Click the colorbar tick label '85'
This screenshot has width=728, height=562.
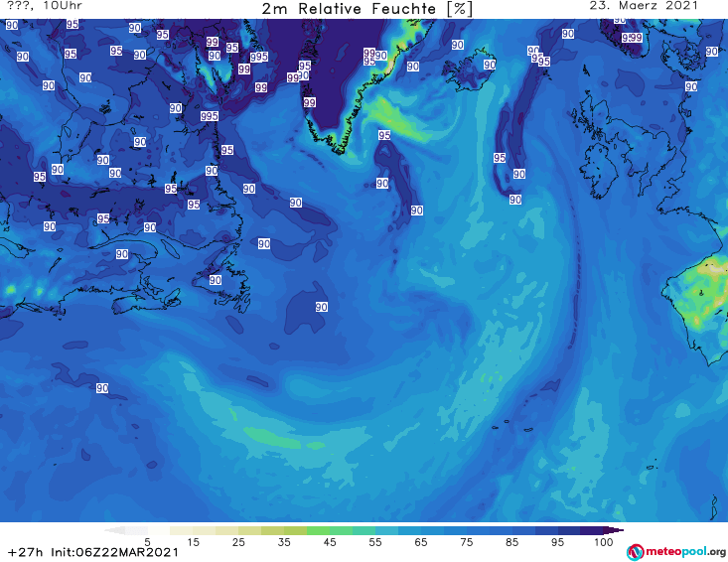[x=511, y=542]
